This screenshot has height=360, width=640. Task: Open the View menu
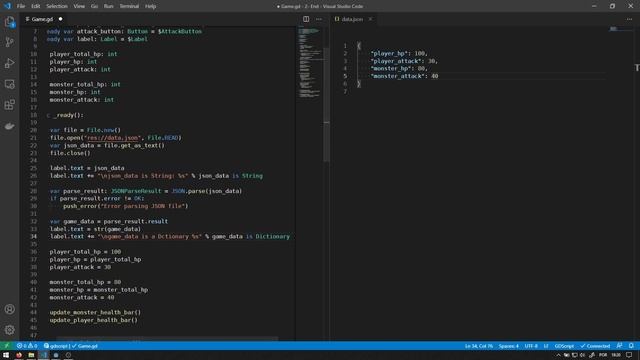[x=79, y=6]
